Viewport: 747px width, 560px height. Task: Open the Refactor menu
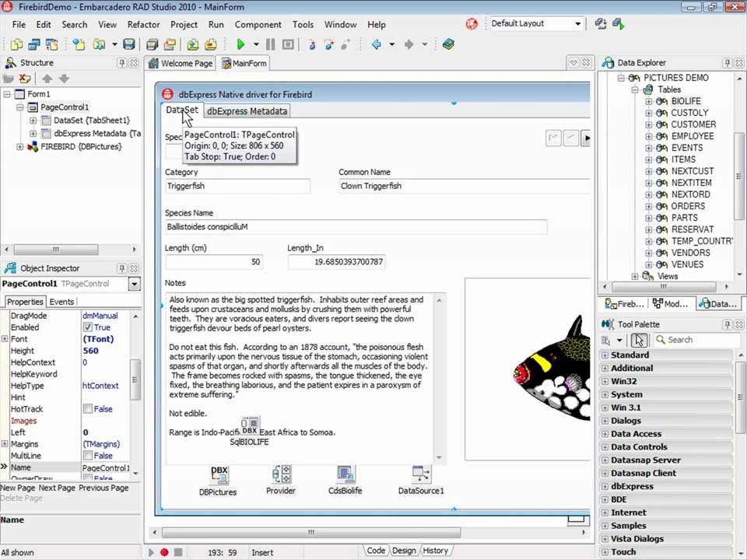(143, 24)
